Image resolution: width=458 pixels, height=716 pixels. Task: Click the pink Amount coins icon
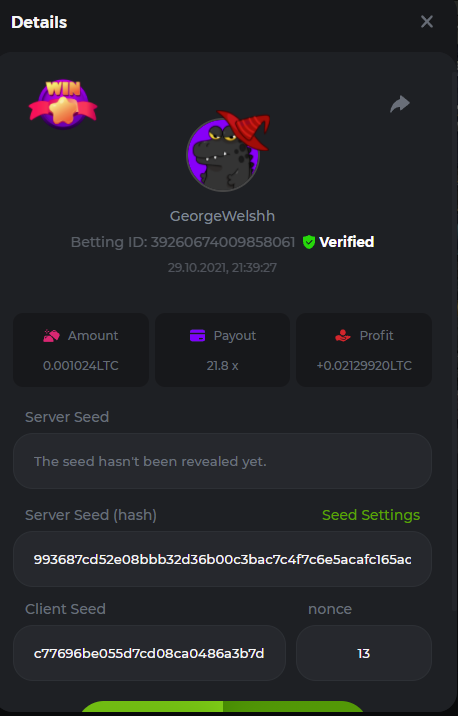[51, 336]
